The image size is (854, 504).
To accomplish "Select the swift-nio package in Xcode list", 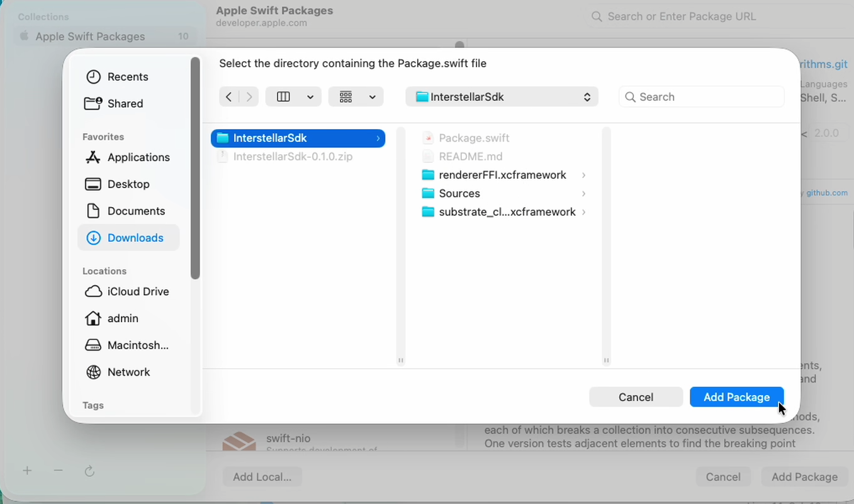I will [x=288, y=439].
